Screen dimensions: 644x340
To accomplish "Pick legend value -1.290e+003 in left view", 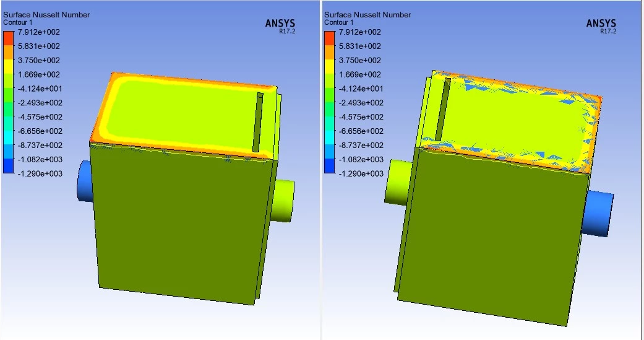I will (x=38, y=173).
